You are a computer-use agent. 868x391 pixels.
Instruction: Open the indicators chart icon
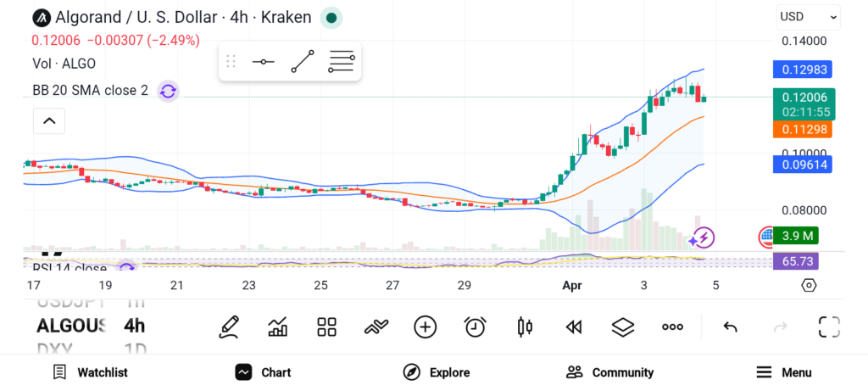278,327
